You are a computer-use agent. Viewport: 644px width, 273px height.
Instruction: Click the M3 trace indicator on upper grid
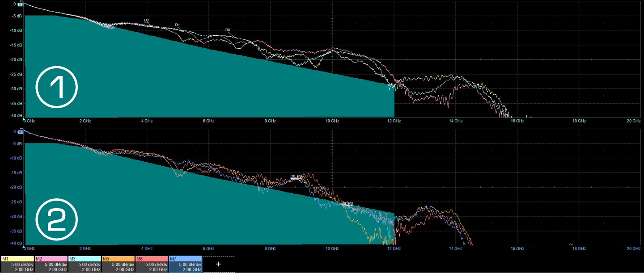pos(21,4)
